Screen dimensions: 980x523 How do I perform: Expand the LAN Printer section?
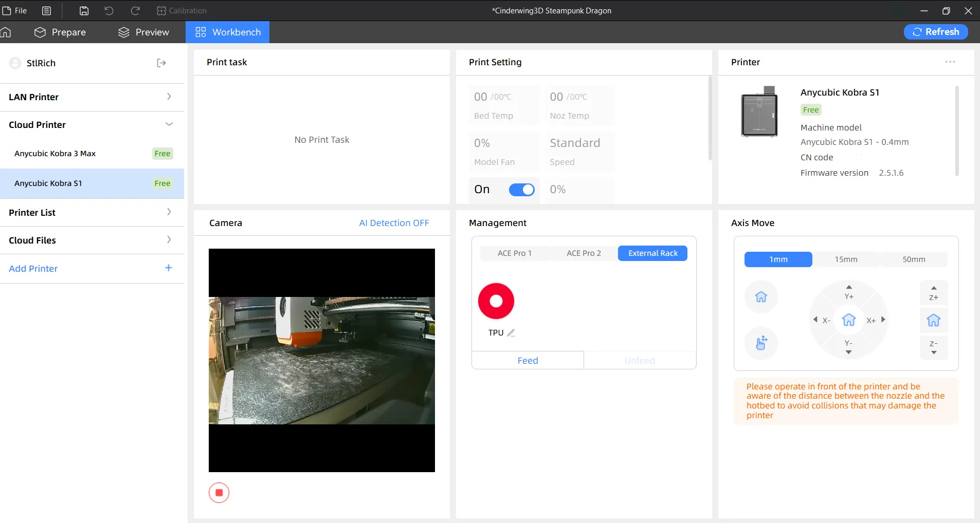92,97
